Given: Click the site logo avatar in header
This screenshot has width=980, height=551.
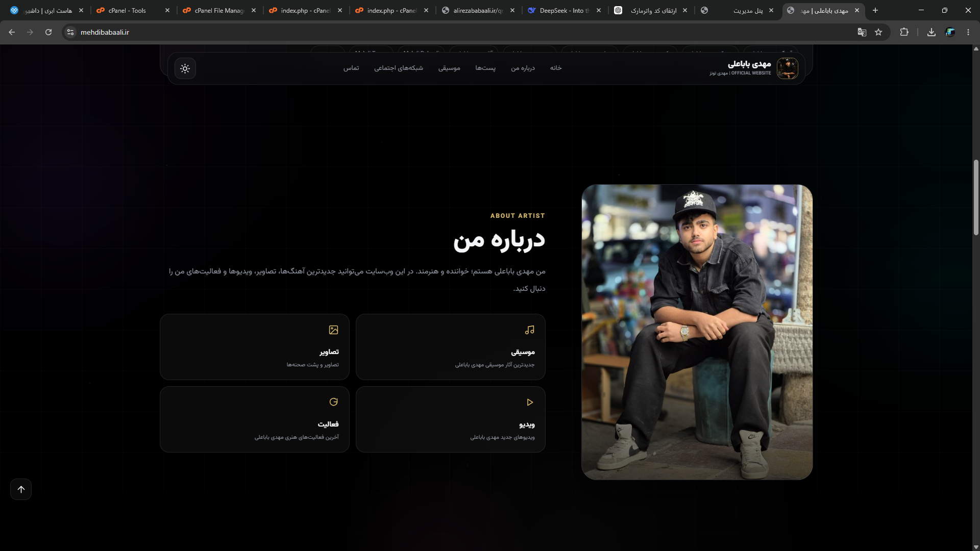Looking at the screenshot, I should pos(787,68).
